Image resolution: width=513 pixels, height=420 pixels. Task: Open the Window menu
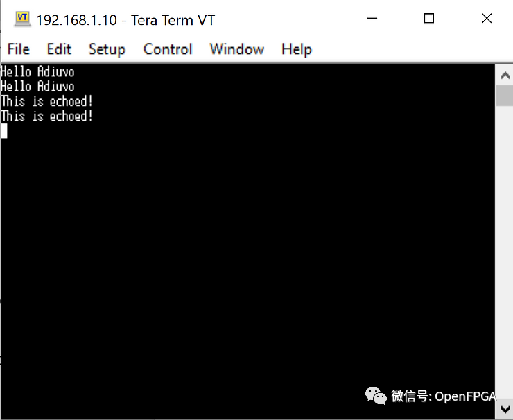coord(236,49)
